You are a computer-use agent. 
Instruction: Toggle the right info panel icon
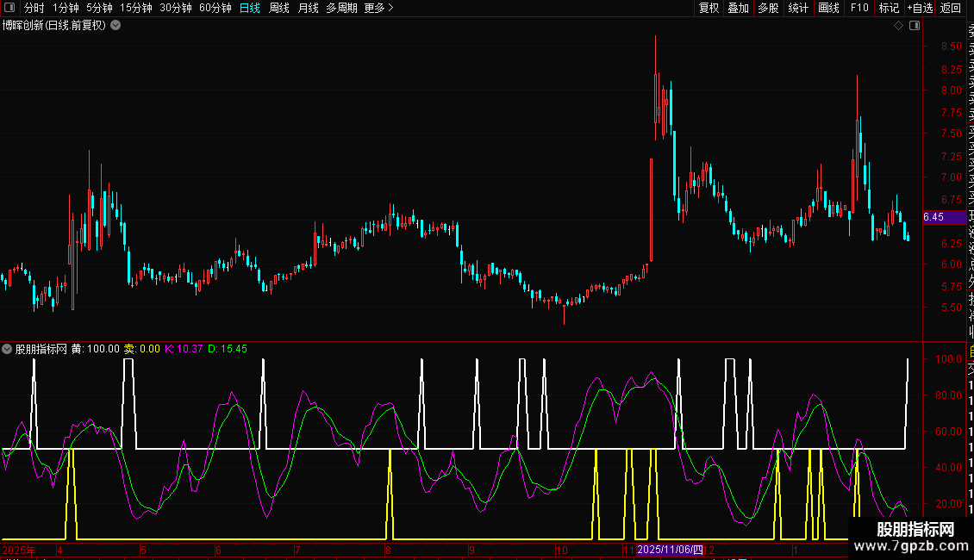(x=915, y=26)
